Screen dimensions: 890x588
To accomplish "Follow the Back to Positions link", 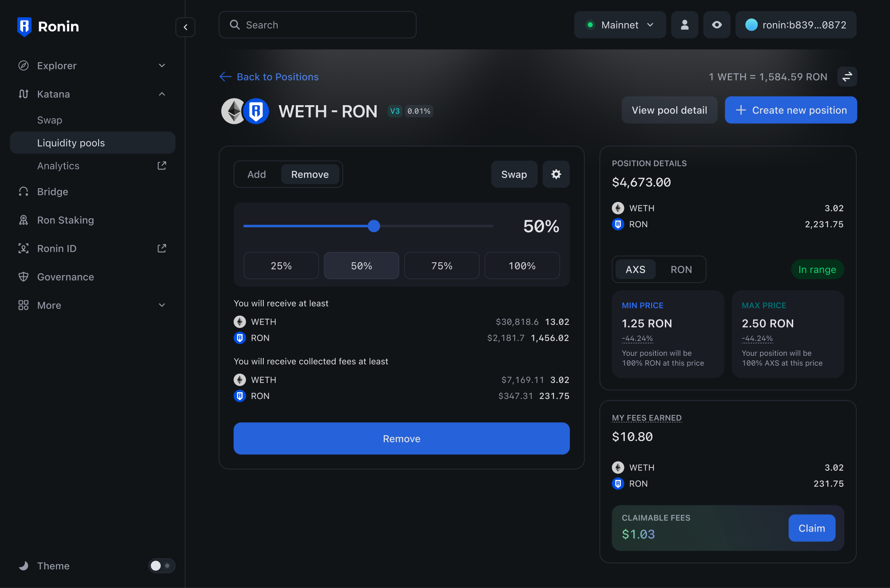I will 269,76.
